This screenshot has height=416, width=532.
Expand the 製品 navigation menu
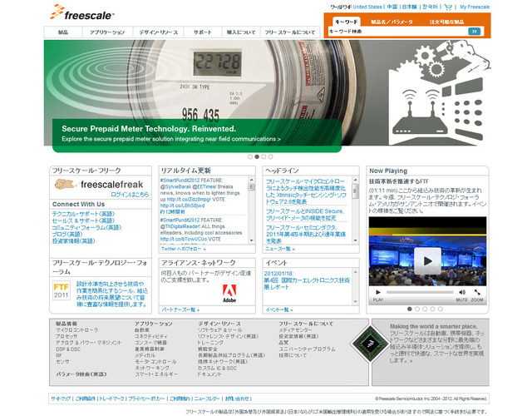pyautogui.click(x=63, y=32)
